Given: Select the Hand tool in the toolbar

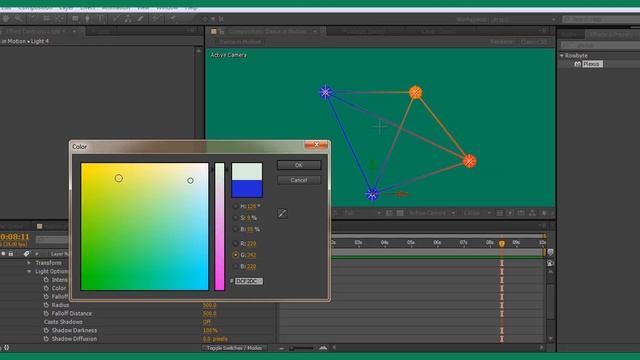Looking at the screenshot, I should pos(6,19).
